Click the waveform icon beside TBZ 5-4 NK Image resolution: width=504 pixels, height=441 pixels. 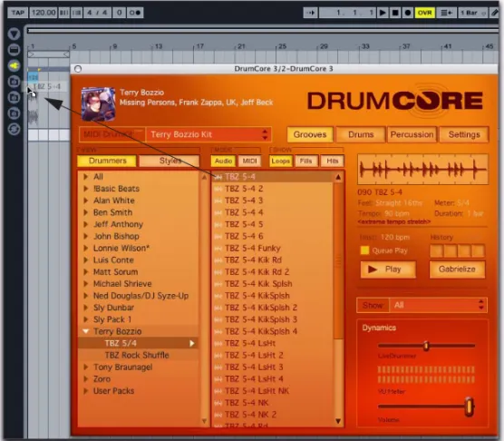[218, 403]
